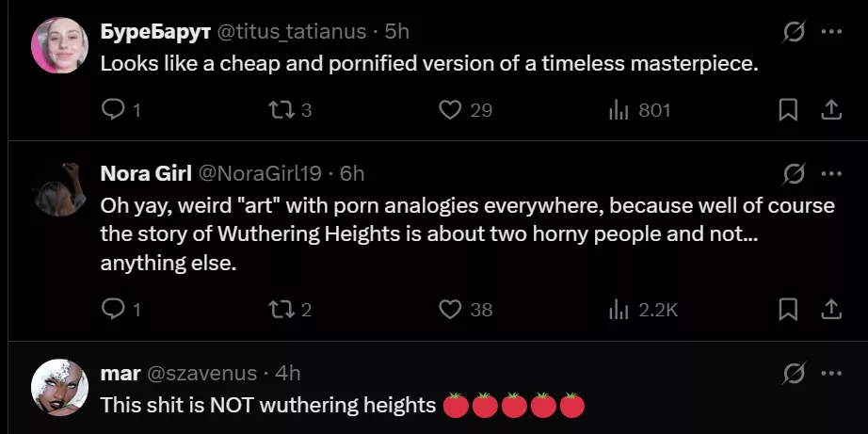Screen dimensions: 868x434
Task: Share Nora Girl's tweet
Action: tap(830, 309)
